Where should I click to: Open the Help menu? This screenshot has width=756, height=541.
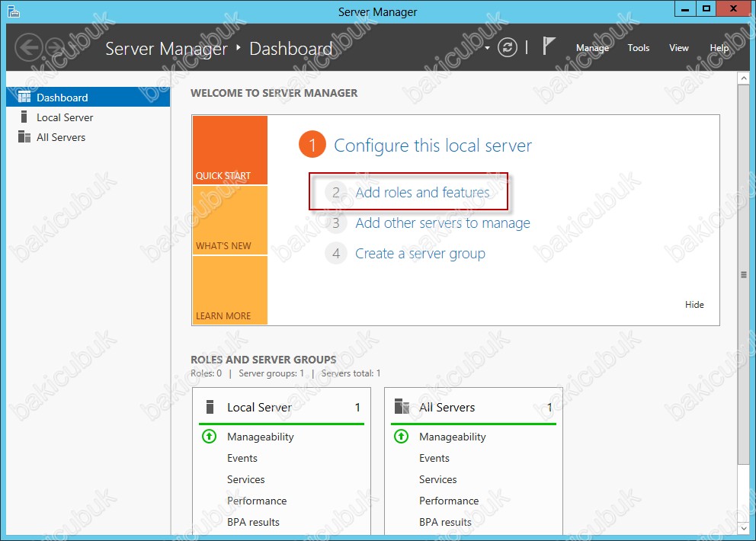point(719,48)
